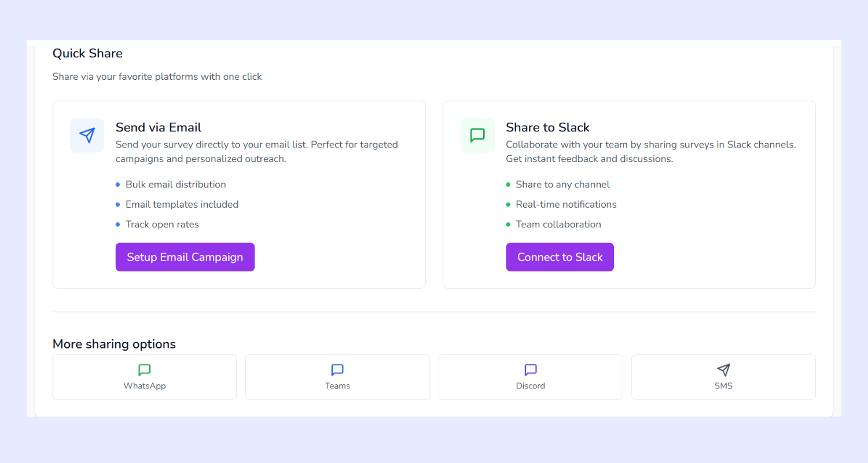Click the Bulk email distribution bullet item
868x463 pixels.
(175, 184)
